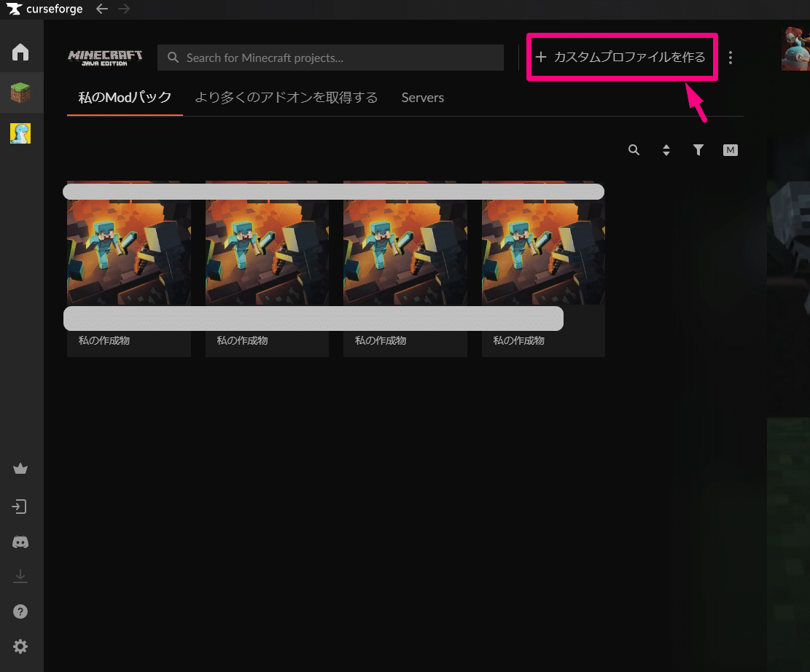Click the downloads arrow icon in sidebar
The height and width of the screenshot is (672, 810).
(x=20, y=576)
